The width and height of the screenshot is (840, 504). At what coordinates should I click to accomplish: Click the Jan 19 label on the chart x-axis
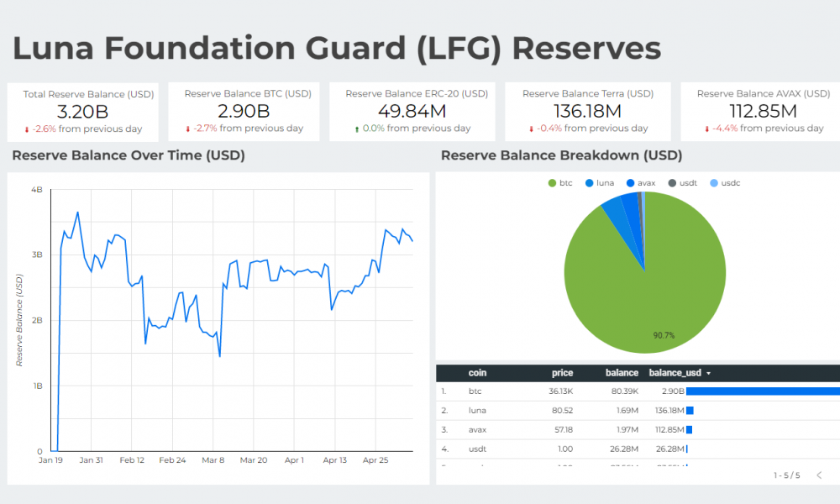51,460
